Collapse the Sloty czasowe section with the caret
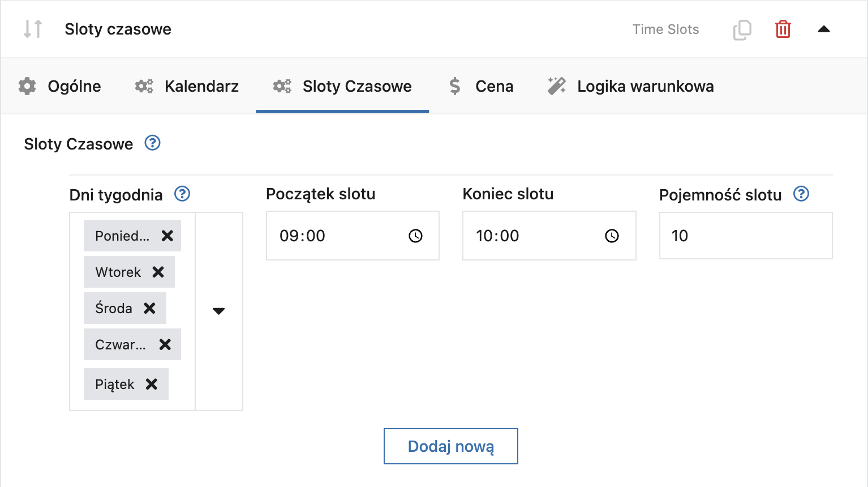 point(824,29)
